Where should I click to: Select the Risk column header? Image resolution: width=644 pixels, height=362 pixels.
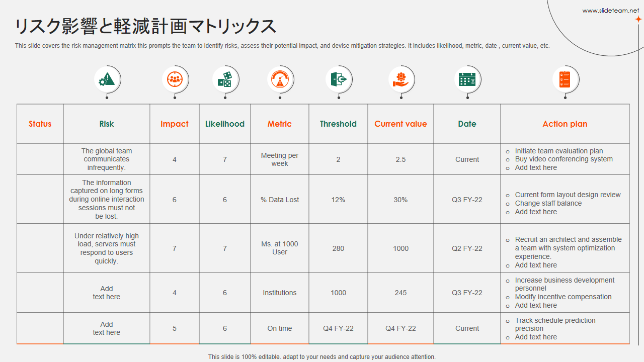(107, 124)
